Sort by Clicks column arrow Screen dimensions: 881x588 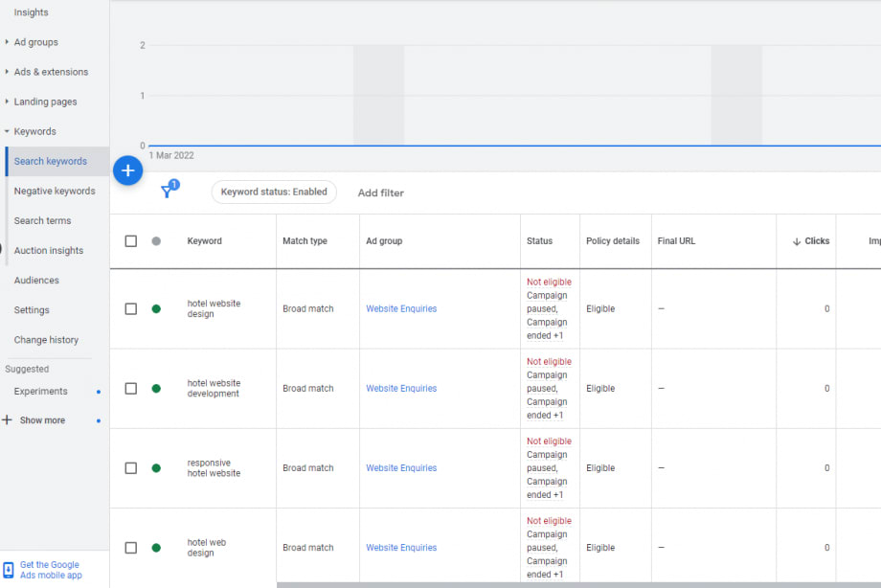(x=796, y=241)
